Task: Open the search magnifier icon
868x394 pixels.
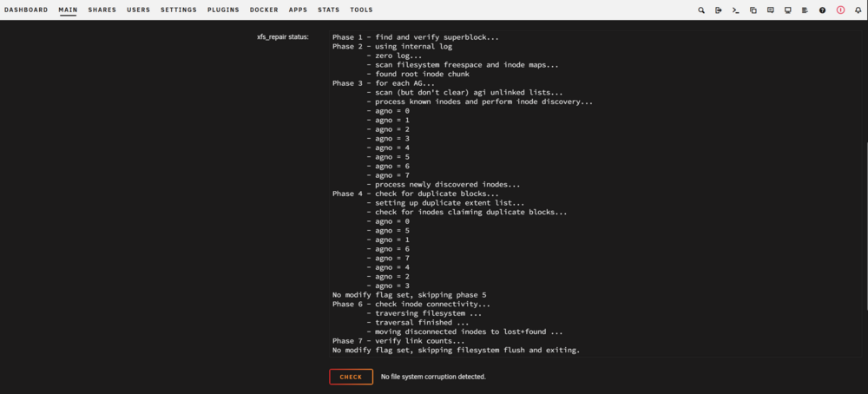Action: coord(701,10)
